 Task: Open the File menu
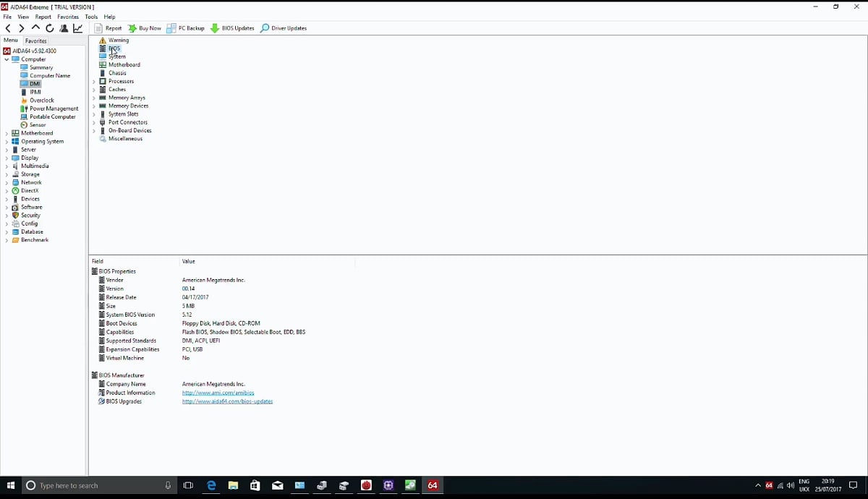(x=7, y=17)
